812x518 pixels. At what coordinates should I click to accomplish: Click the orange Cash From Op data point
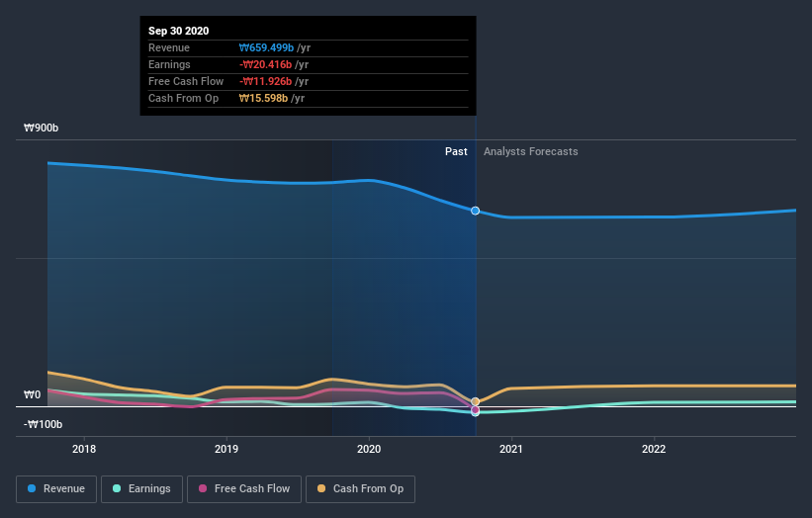click(476, 401)
